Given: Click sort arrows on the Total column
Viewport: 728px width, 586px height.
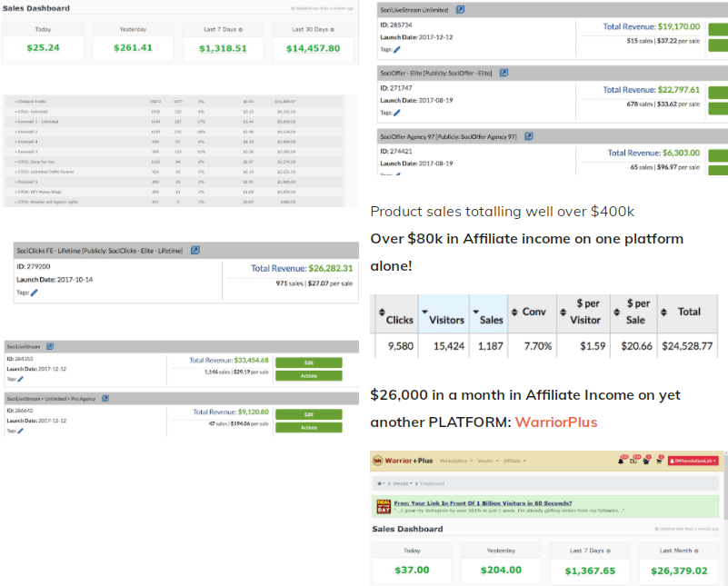Looking at the screenshot, I should (664, 313).
